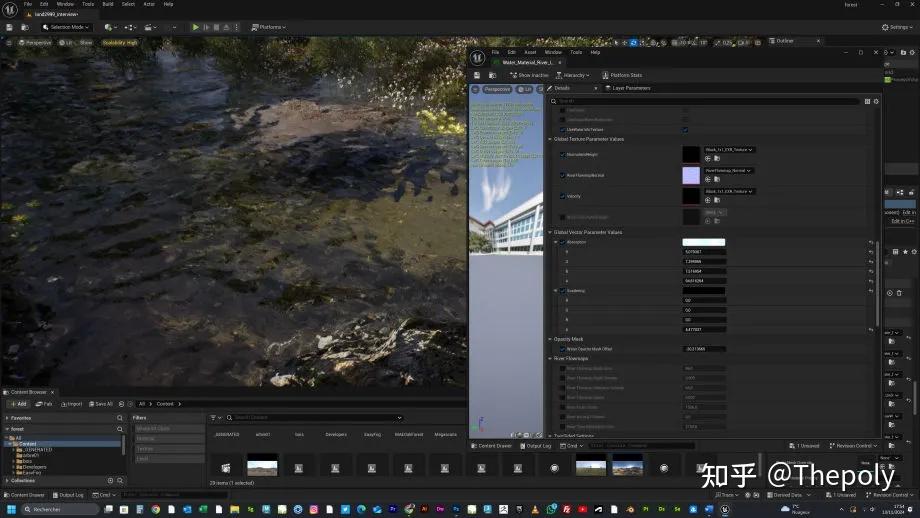
Task: Open the Hierarchy dropdown in material editor
Action: [574, 75]
